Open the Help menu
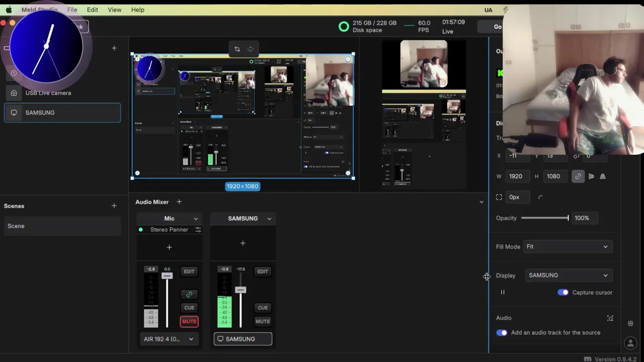Image resolution: width=644 pixels, height=362 pixels. click(137, 10)
